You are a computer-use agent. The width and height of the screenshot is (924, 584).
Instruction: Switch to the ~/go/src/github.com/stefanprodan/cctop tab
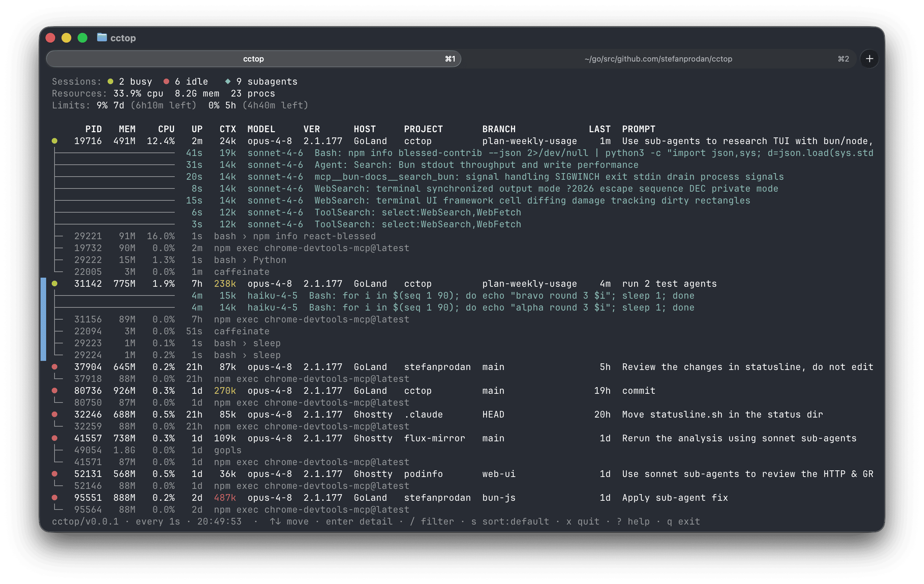[658, 59]
